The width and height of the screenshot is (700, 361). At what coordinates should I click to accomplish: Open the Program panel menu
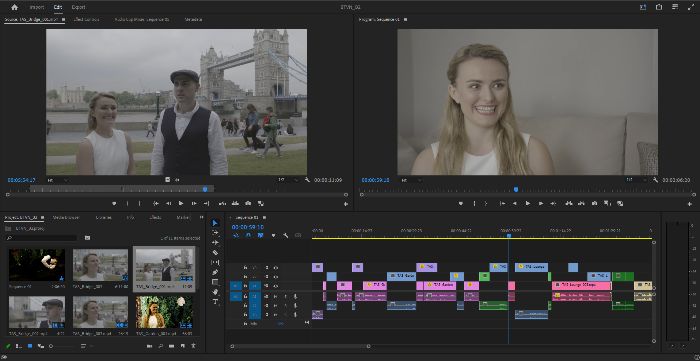click(x=405, y=20)
